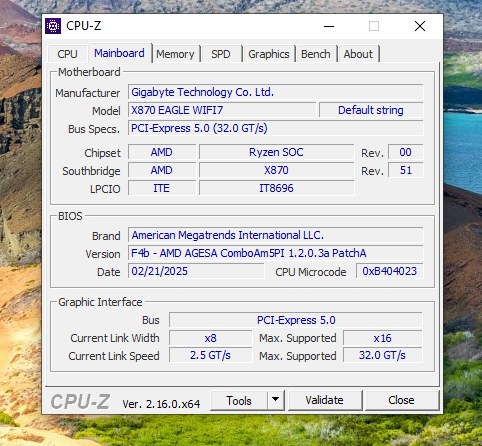The width and height of the screenshot is (482, 446).
Task: Click the graphic Bus PCI-Express 5.0 field
Action: click(296, 320)
